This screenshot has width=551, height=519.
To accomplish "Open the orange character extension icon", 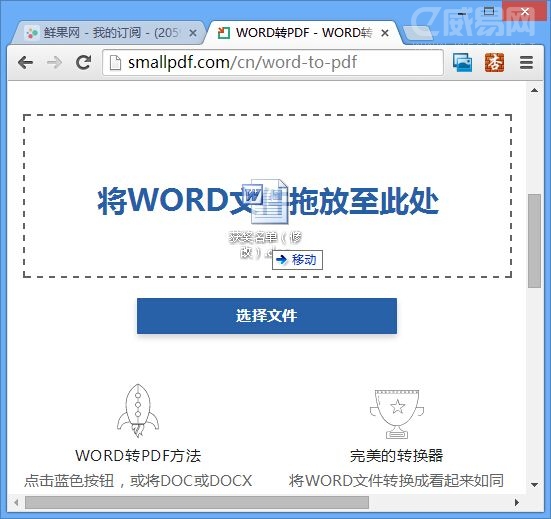I will click(494, 63).
